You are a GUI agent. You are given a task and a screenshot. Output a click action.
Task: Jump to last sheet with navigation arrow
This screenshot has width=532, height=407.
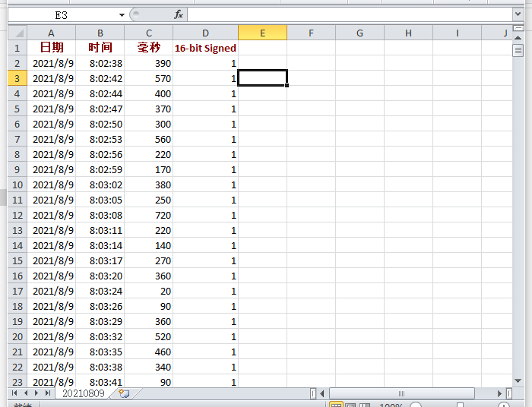point(48,393)
